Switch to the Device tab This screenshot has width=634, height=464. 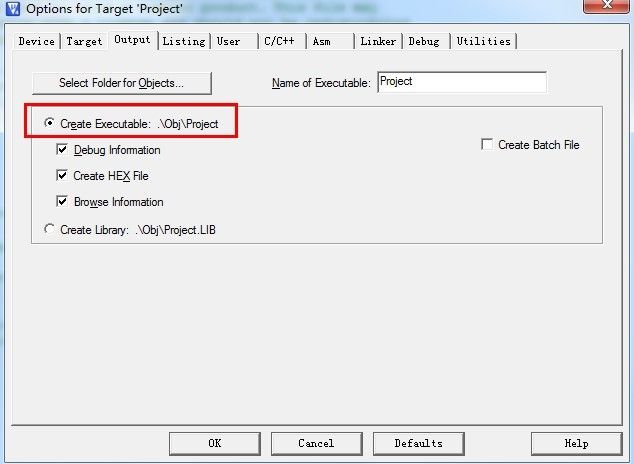pos(36,41)
